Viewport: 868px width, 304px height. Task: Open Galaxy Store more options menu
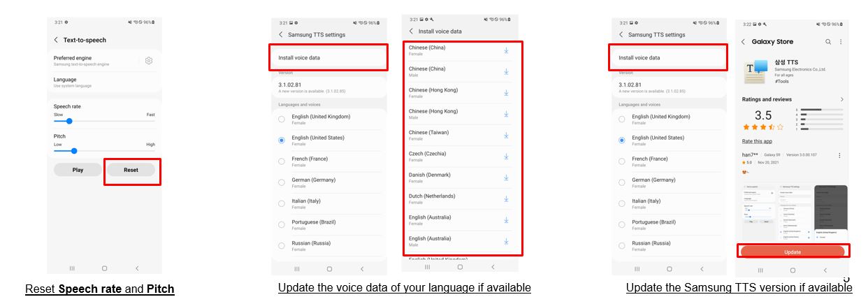click(x=841, y=42)
